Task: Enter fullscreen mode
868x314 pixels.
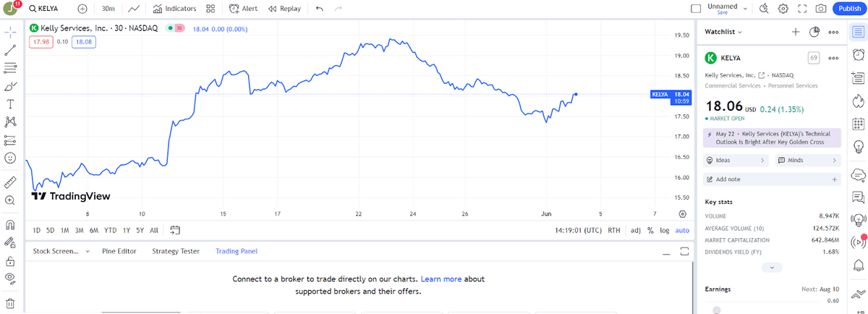Action: click(x=801, y=9)
